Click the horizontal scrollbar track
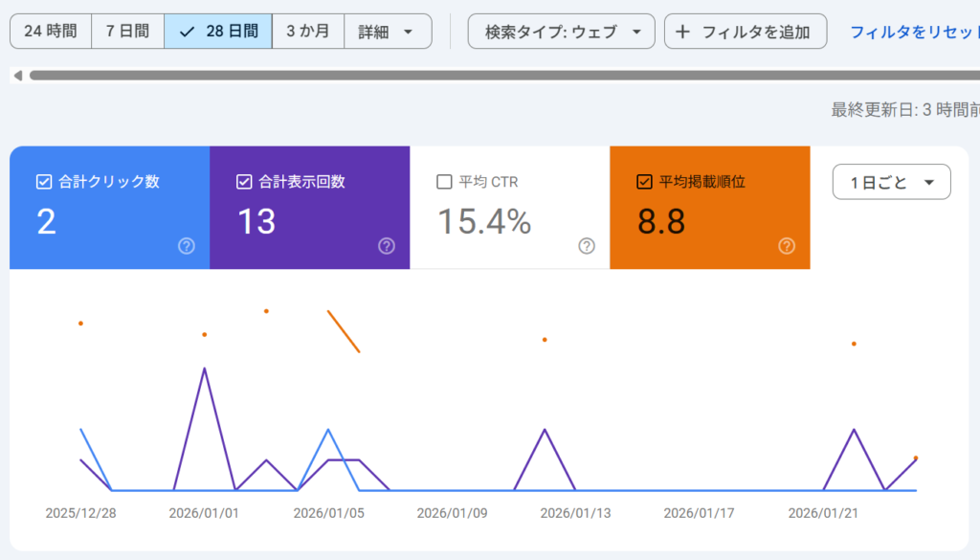 tap(479, 75)
